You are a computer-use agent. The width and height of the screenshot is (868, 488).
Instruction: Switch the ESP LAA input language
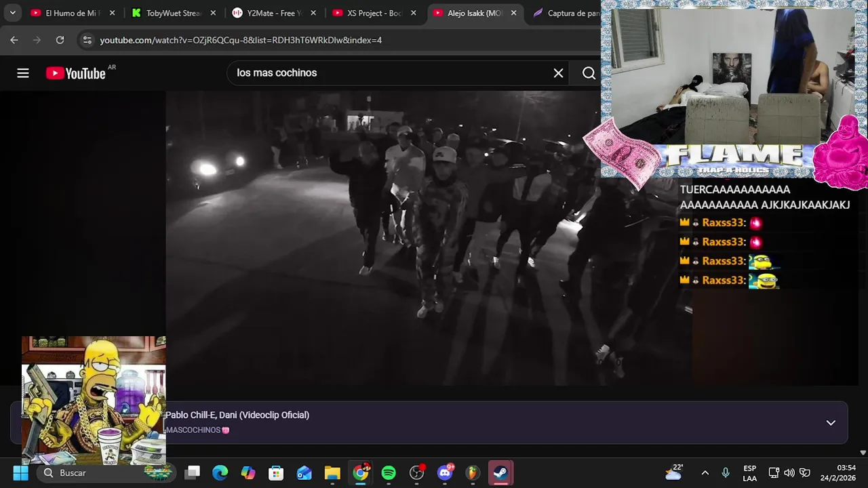coord(749,473)
